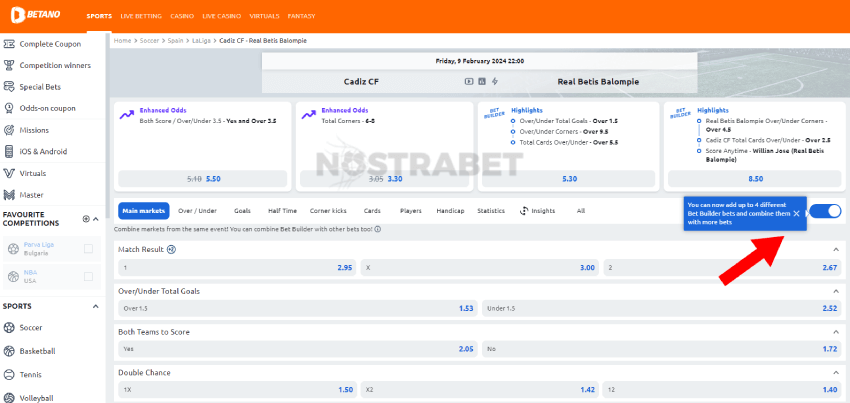Click the Parva Liga football icon
The width and height of the screenshot is (850, 403).
tap(14, 249)
